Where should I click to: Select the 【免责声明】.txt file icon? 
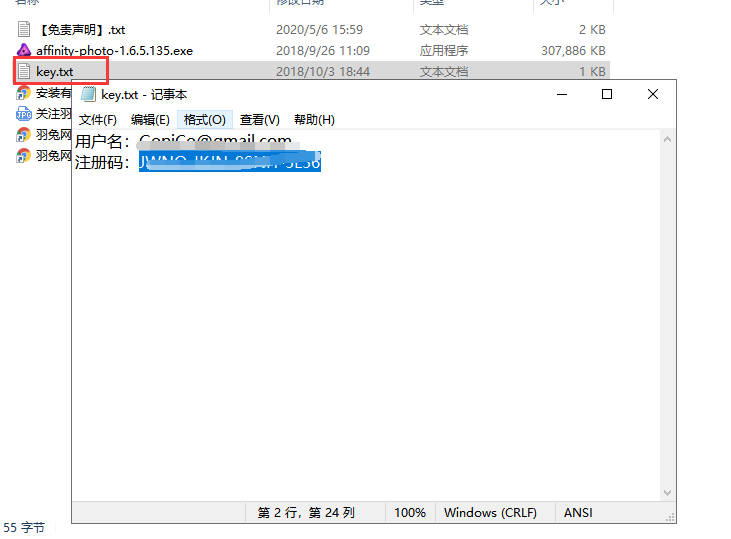(x=24, y=29)
